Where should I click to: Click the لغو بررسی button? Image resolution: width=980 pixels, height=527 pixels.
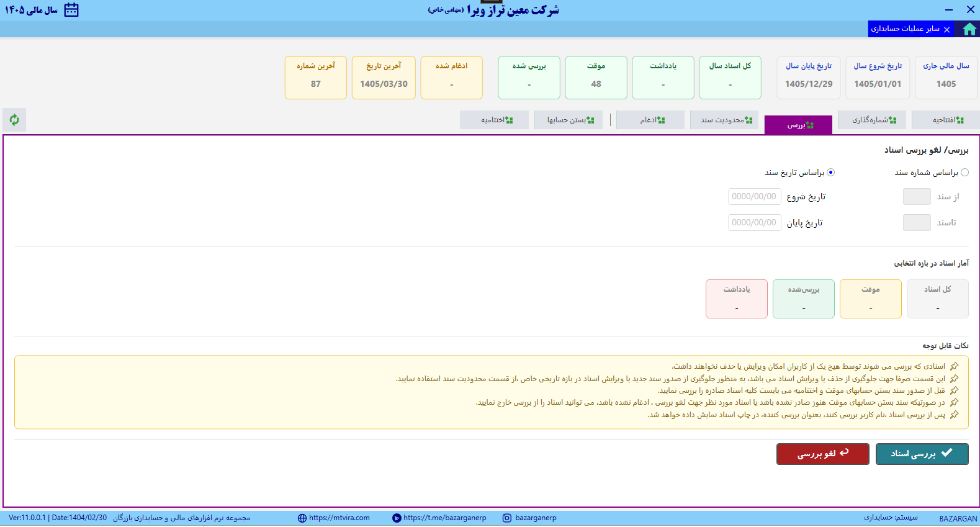tap(822, 454)
